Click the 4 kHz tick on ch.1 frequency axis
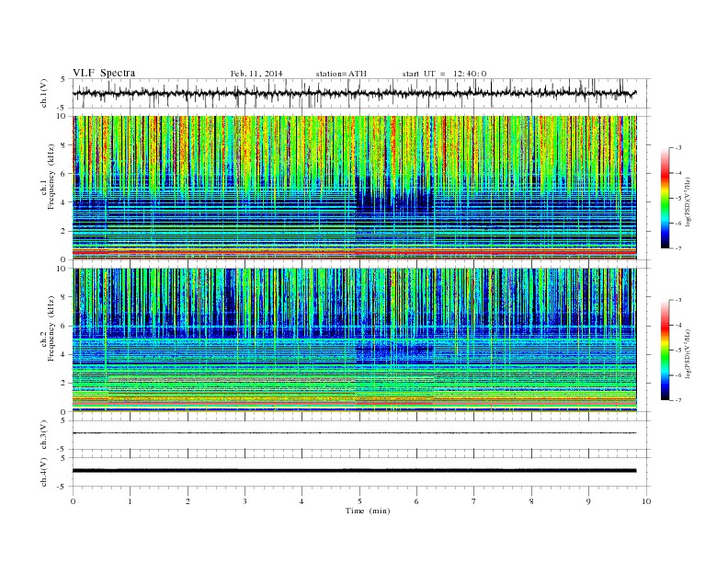728x563 pixels. (x=64, y=202)
